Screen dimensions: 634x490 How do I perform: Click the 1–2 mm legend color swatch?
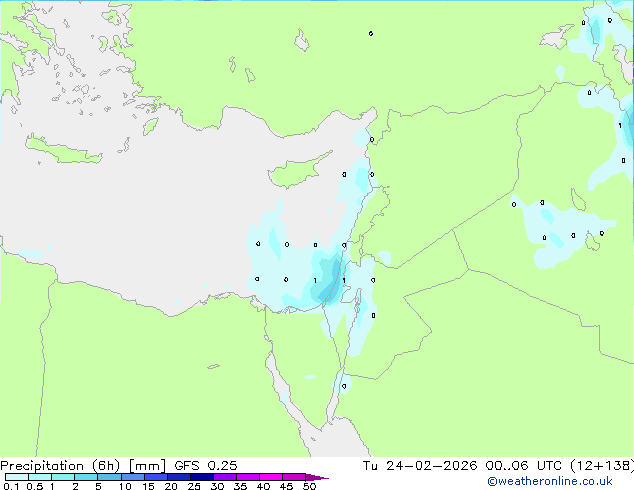coord(63,477)
